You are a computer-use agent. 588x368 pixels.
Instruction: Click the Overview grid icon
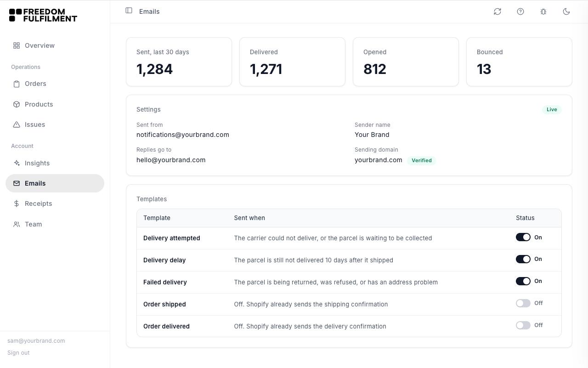click(x=17, y=45)
